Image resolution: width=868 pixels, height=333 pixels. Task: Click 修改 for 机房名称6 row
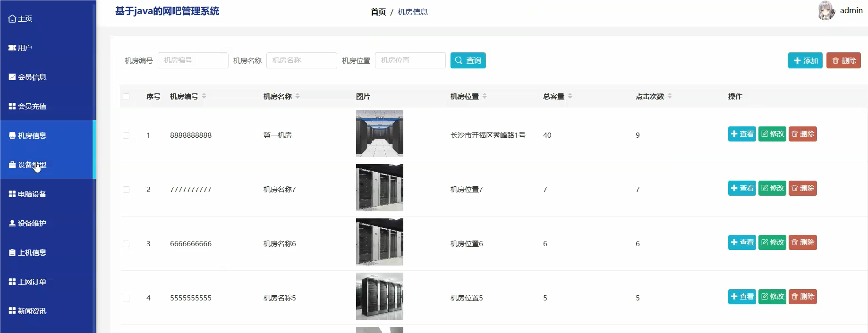[x=772, y=242]
